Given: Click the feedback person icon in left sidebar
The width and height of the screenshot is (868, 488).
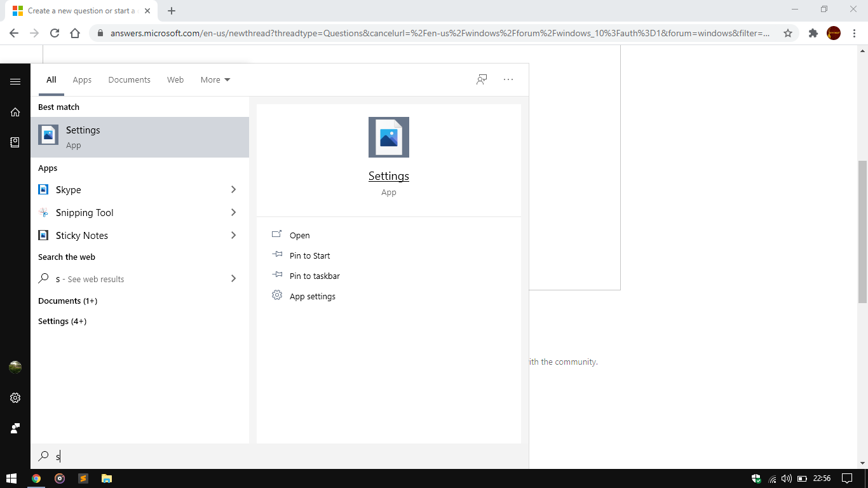Looking at the screenshot, I should click(x=15, y=428).
